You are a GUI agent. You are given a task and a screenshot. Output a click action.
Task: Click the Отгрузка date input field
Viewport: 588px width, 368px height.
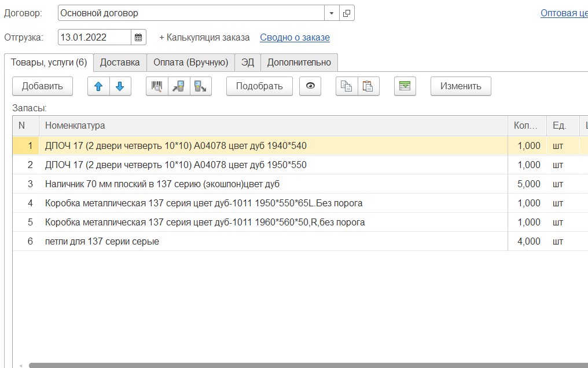[x=94, y=38]
